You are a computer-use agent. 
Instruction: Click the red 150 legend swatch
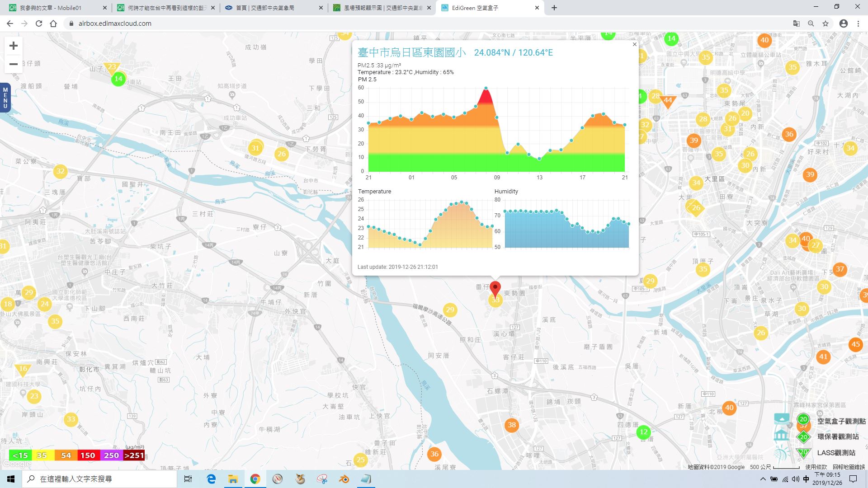[88, 455]
